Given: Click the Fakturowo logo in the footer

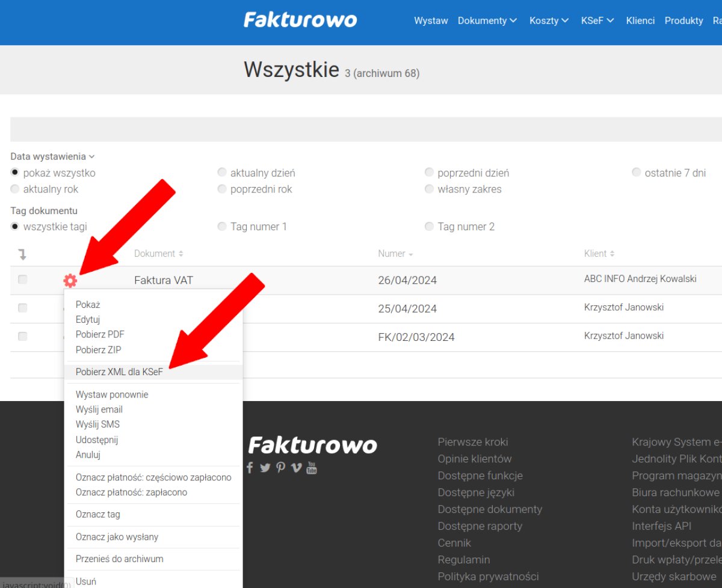Looking at the screenshot, I should [313, 446].
